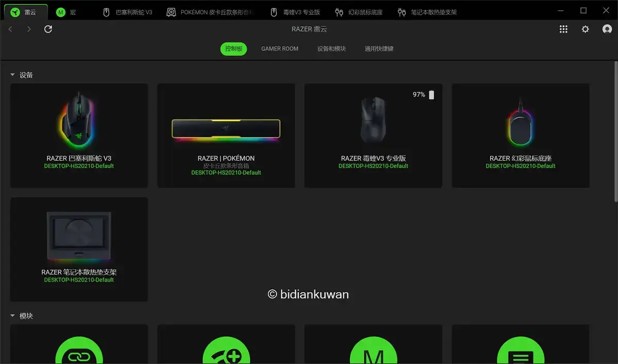Image resolution: width=618 pixels, height=364 pixels.
Task: Click the green lines module icon in the last card
Action: pos(521,351)
